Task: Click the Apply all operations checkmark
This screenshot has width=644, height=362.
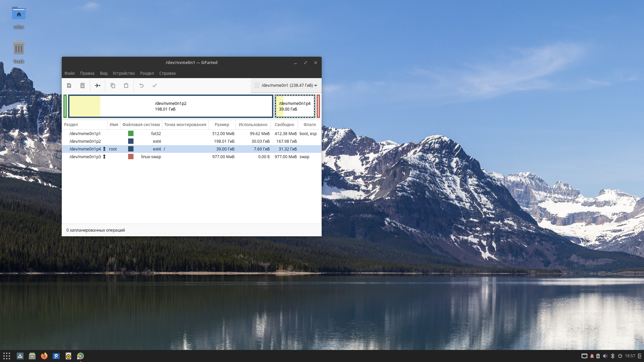Action: (155, 85)
